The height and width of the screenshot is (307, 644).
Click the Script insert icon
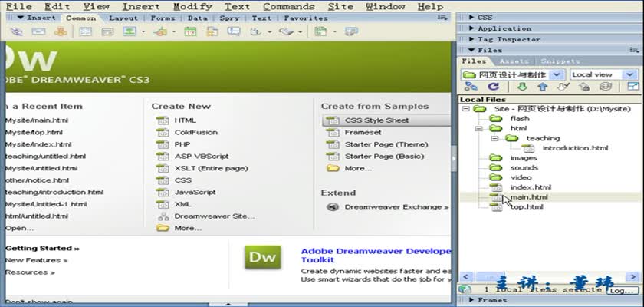click(x=286, y=31)
